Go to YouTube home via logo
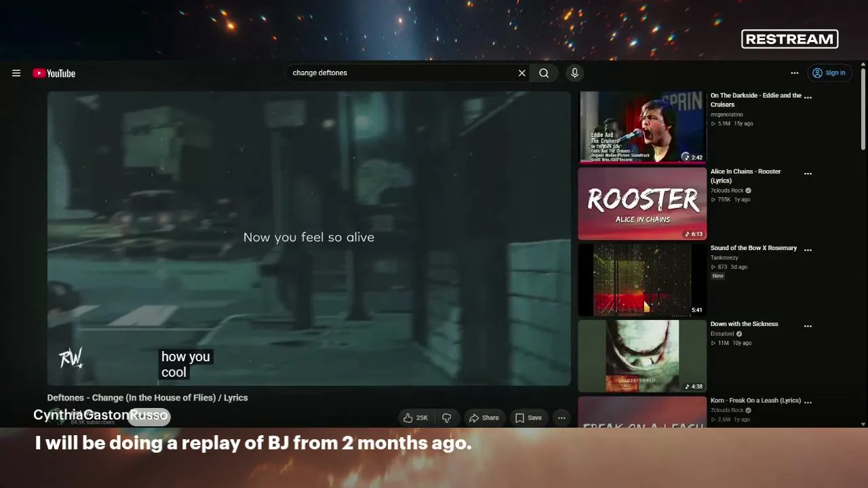This screenshot has width=868, height=488. [54, 73]
